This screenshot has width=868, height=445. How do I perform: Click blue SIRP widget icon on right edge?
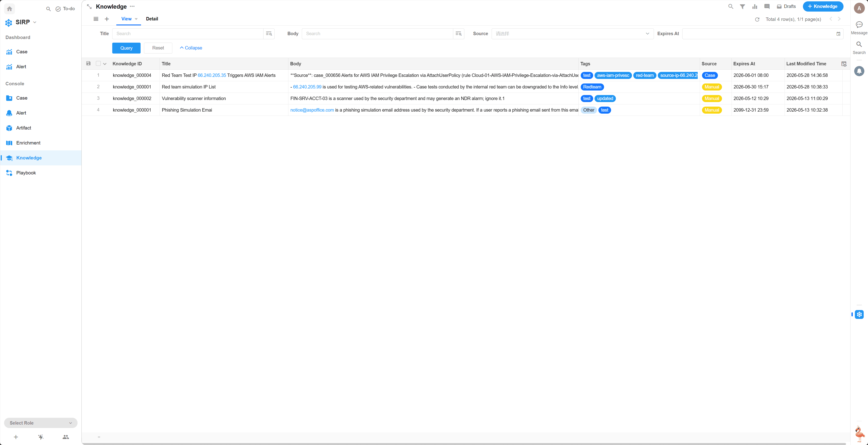859,314
